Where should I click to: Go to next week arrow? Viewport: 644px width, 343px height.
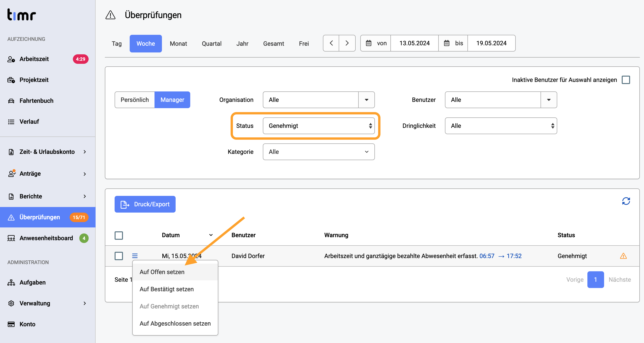(x=347, y=43)
